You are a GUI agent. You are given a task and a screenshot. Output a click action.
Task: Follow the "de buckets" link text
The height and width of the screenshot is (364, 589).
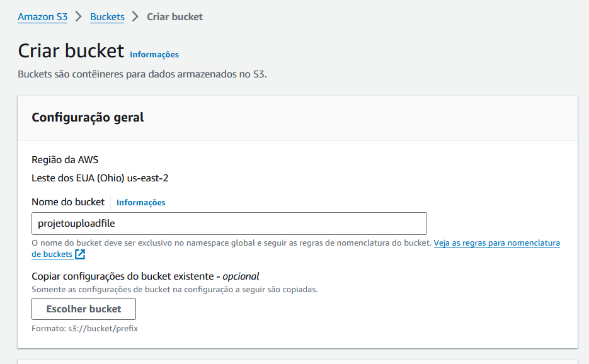(x=52, y=254)
